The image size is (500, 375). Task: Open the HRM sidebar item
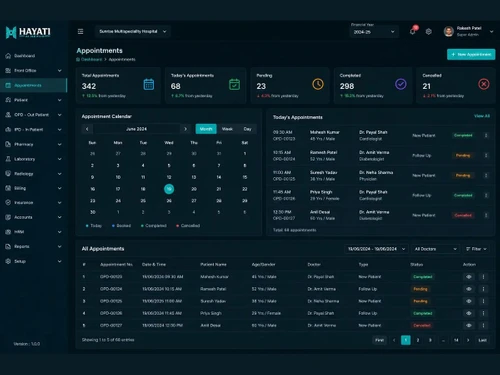(x=33, y=232)
